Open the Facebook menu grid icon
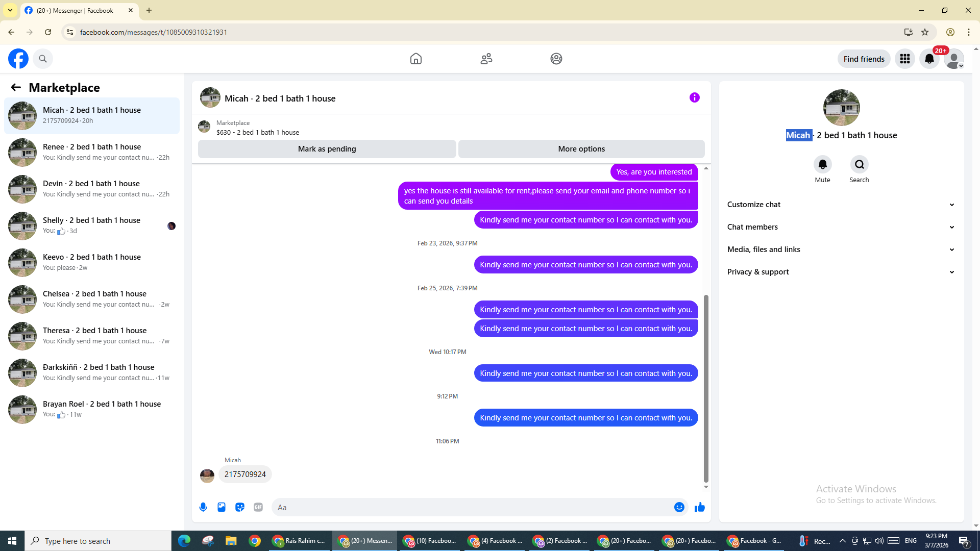Image resolution: width=980 pixels, height=551 pixels. pyautogui.click(x=905, y=59)
